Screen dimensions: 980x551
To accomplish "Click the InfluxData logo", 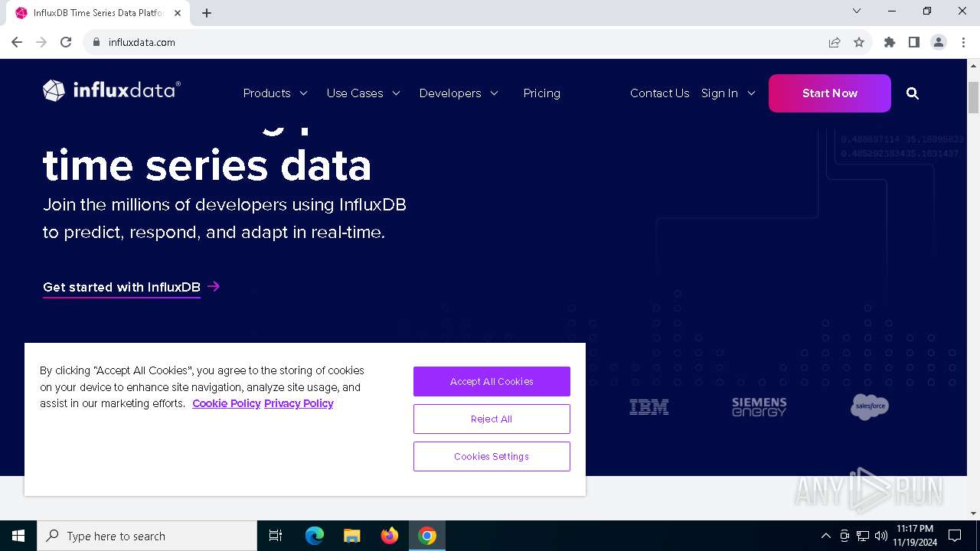I will (112, 91).
